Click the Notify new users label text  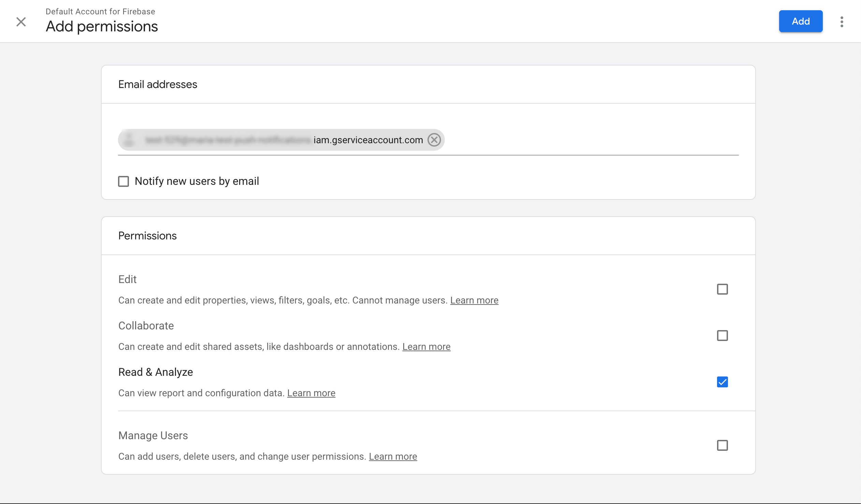pos(197,181)
